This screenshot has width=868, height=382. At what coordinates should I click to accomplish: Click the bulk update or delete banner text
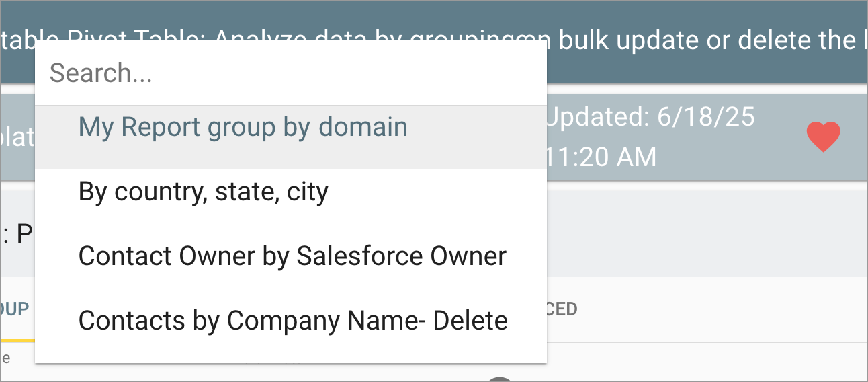tap(703, 40)
